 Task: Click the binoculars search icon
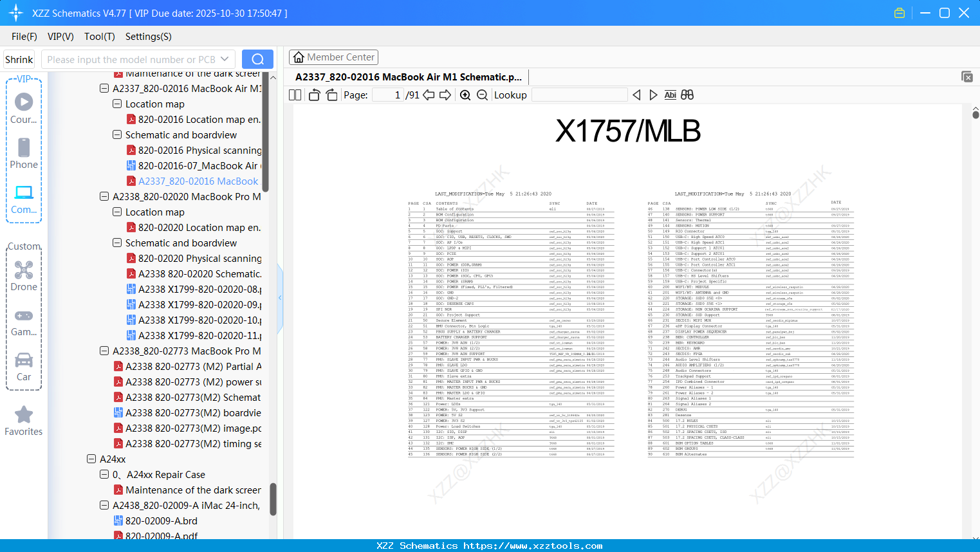[687, 95]
